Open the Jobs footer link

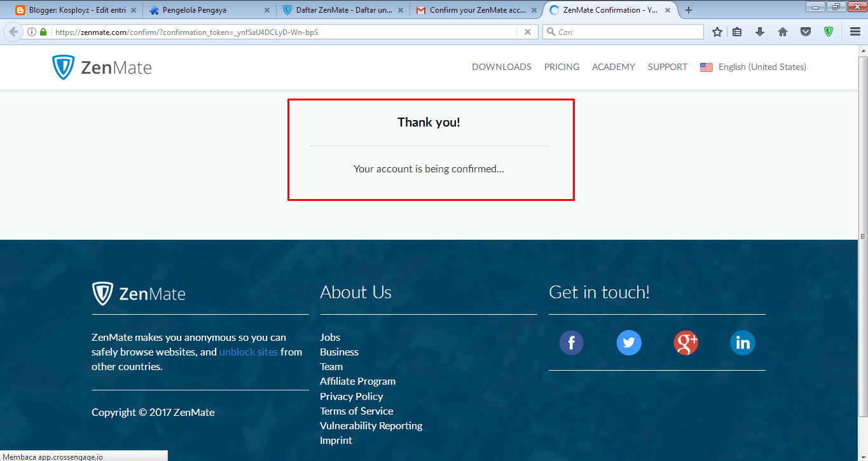pos(330,337)
